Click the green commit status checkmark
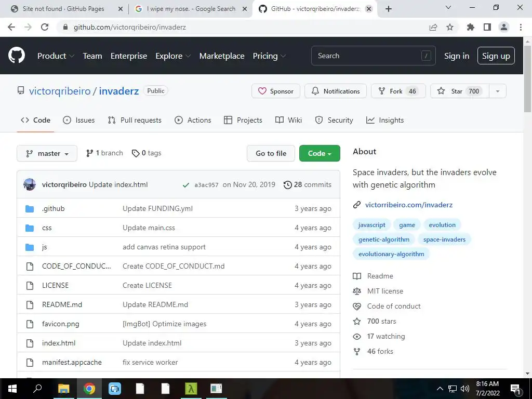The height and width of the screenshot is (399, 532). tap(185, 185)
